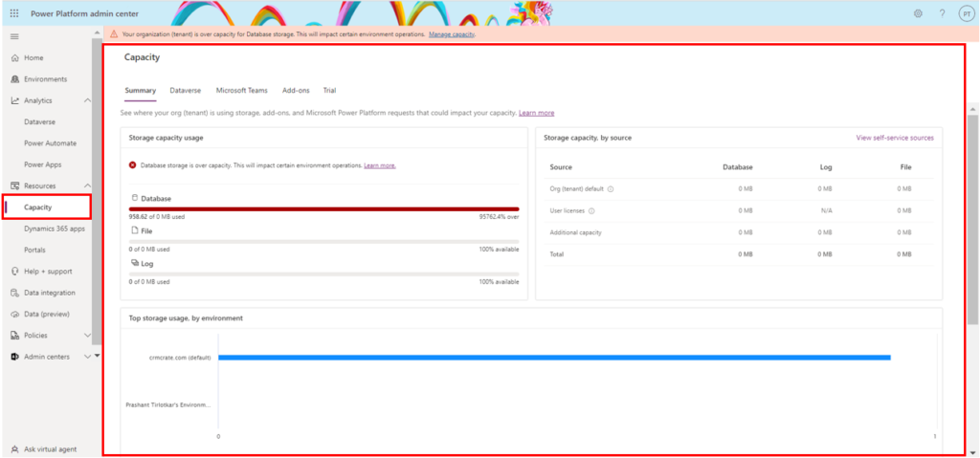
Task: Click the red Database usage bar
Action: pyautogui.click(x=323, y=208)
